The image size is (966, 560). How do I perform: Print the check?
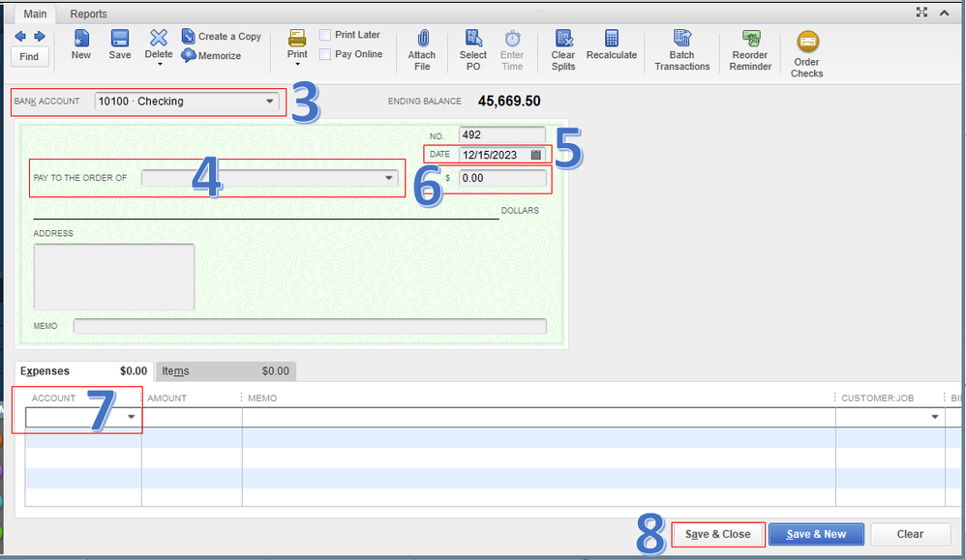[x=297, y=44]
